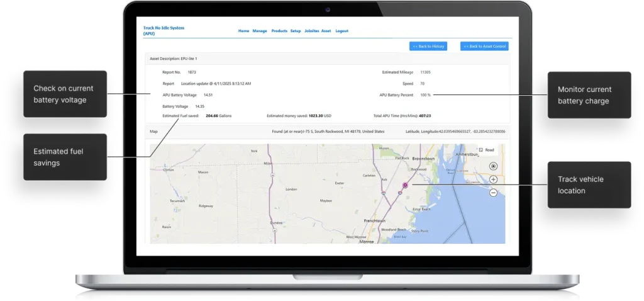Click the Frenchtown label on the map
Image resolution: width=644 pixels, height=301 pixels.
(375, 221)
